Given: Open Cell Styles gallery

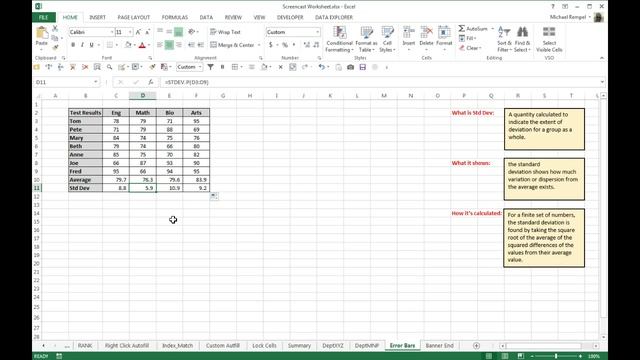Looking at the screenshot, I should coord(387,39).
